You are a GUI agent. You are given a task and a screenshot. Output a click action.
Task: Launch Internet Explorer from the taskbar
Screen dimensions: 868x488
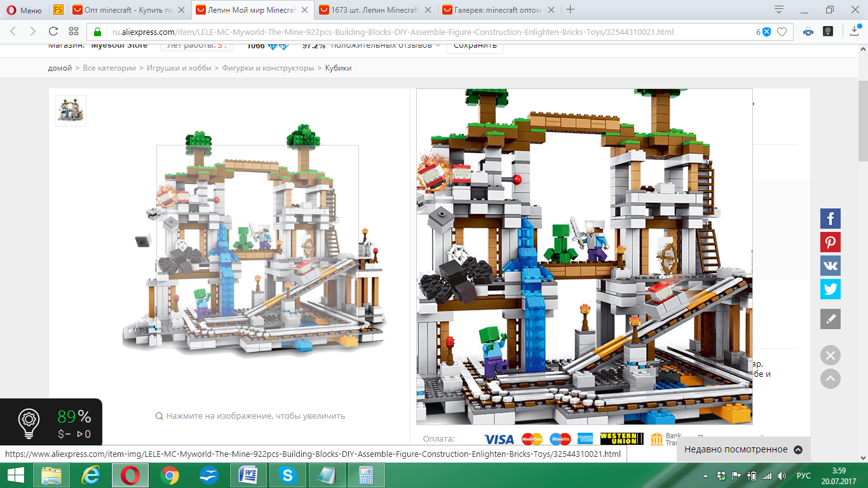(x=92, y=475)
